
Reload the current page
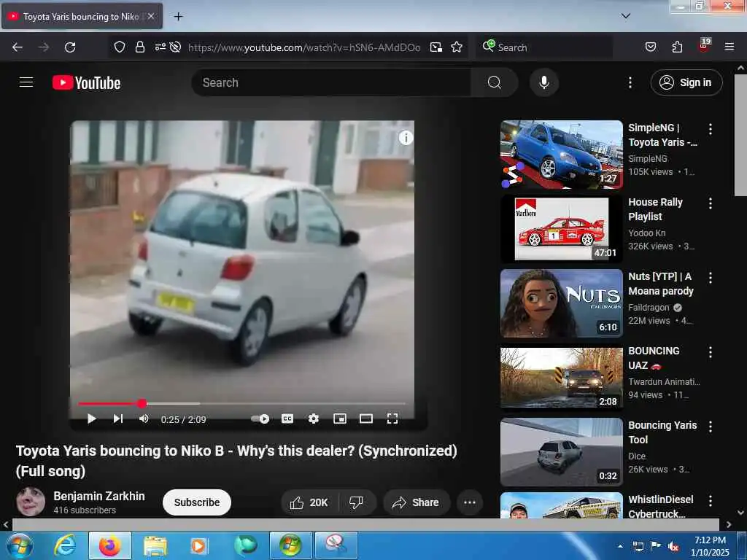(x=70, y=47)
